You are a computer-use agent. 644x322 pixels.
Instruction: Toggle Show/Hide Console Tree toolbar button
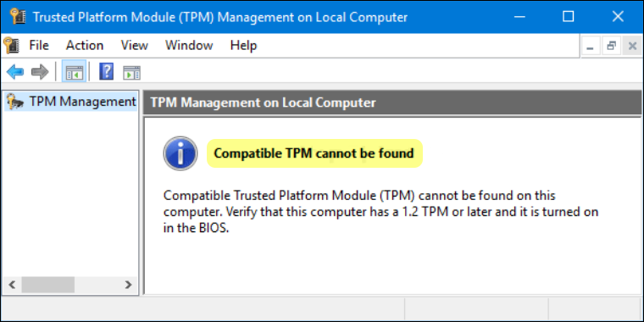pos(74,72)
